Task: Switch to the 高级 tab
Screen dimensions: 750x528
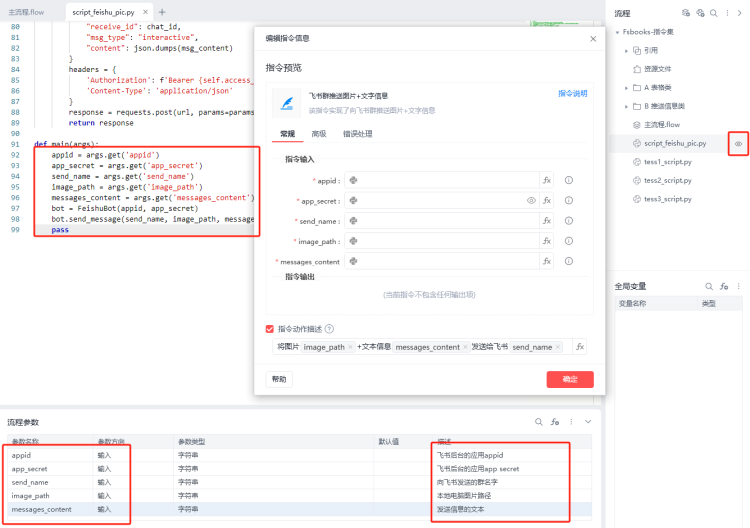Action: point(319,134)
